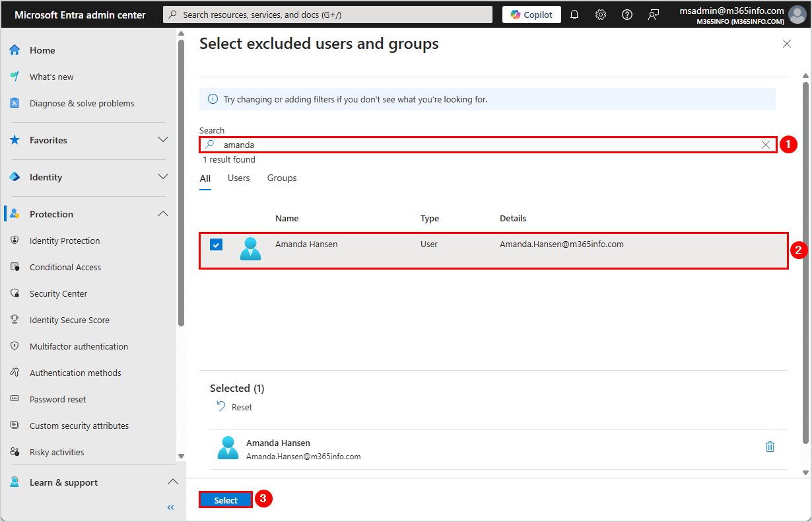Open the settings gear icon
This screenshot has height=522, width=812.
[601, 15]
